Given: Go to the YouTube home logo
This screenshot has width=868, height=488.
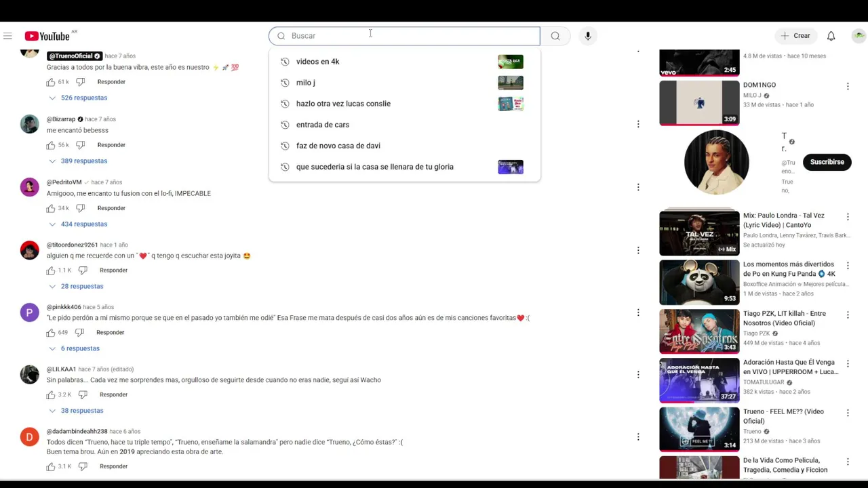Looking at the screenshot, I should point(47,36).
